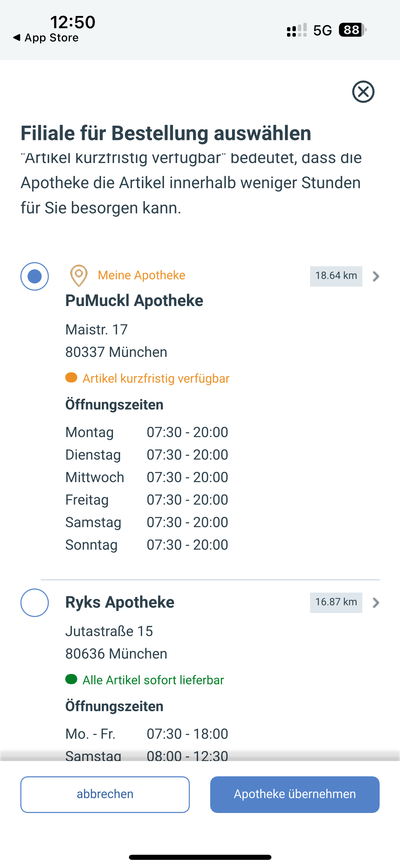The image size is (400, 868).
Task: Tap the abbrechen button
Action: click(x=105, y=794)
